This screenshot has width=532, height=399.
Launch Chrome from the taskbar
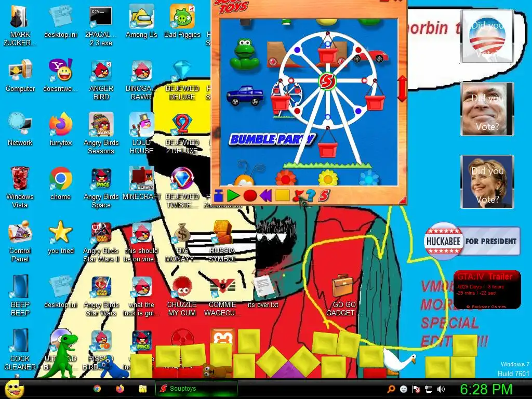click(x=97, y=389)
